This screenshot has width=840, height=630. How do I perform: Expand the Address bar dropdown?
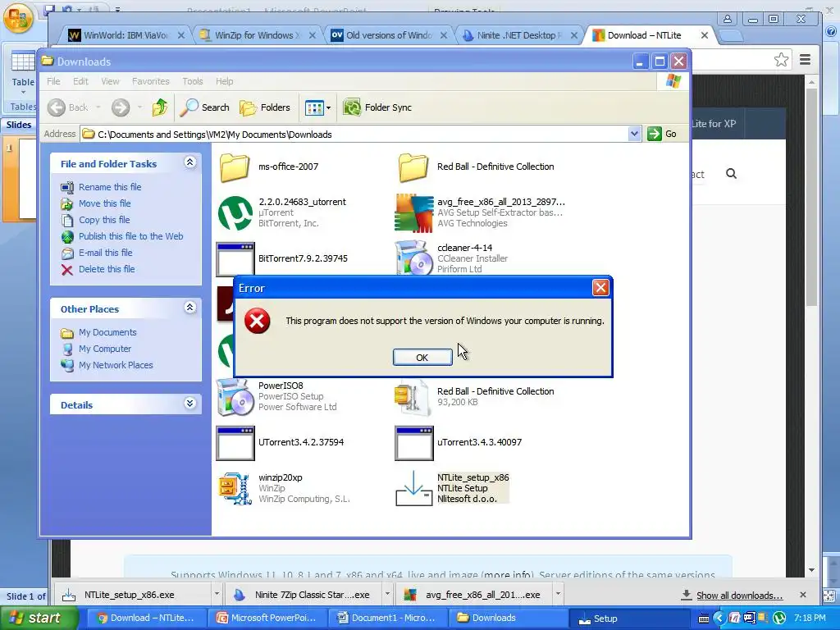tap(634, 134)
